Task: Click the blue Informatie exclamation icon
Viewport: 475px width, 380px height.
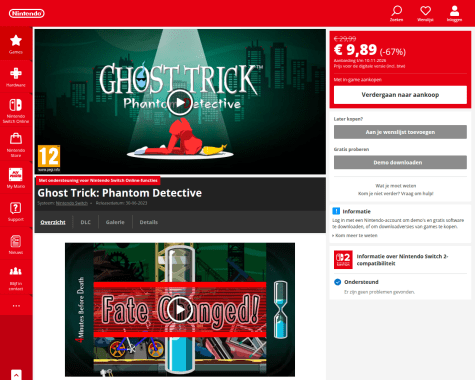Action: pyautogui.click(x=336, y=211)
